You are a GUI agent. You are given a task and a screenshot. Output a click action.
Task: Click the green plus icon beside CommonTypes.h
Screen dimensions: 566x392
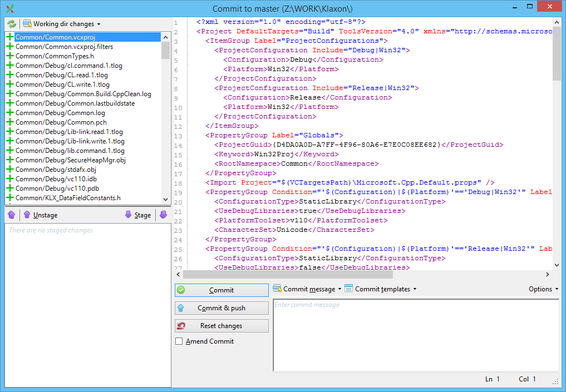(10, 56)
